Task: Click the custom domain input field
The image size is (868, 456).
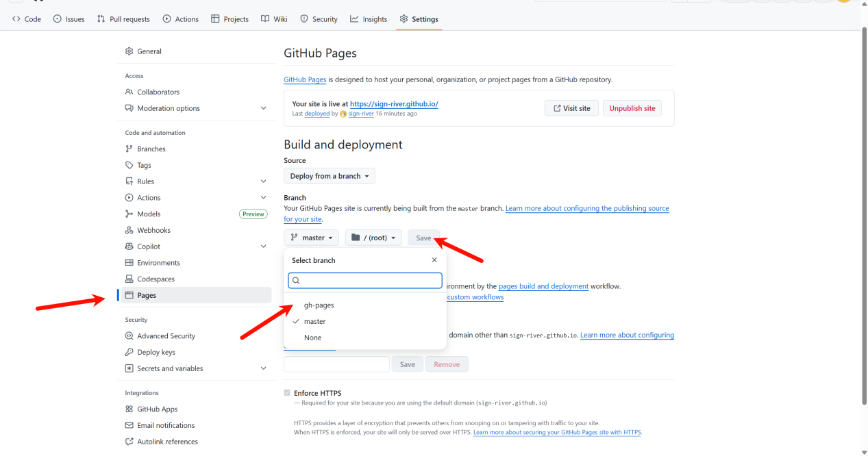Action: (x=336, y=364)
